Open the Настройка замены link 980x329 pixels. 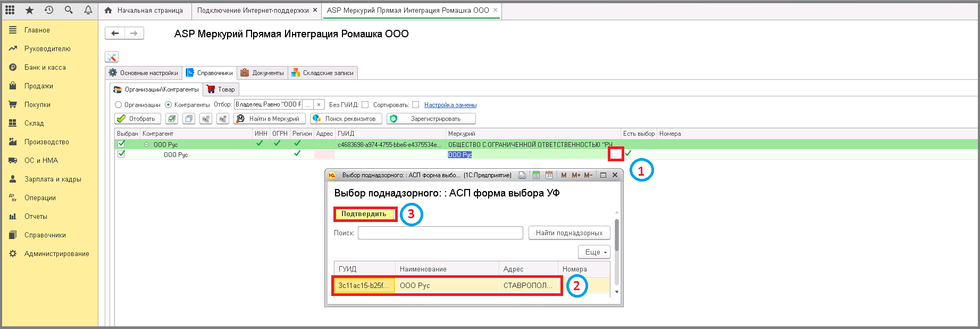[450, 105]
